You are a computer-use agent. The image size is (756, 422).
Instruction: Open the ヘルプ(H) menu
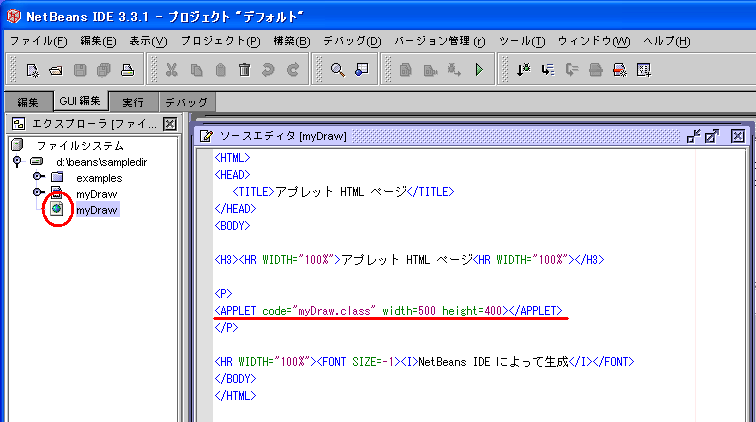pyautogui.click(x=667, y=41)
